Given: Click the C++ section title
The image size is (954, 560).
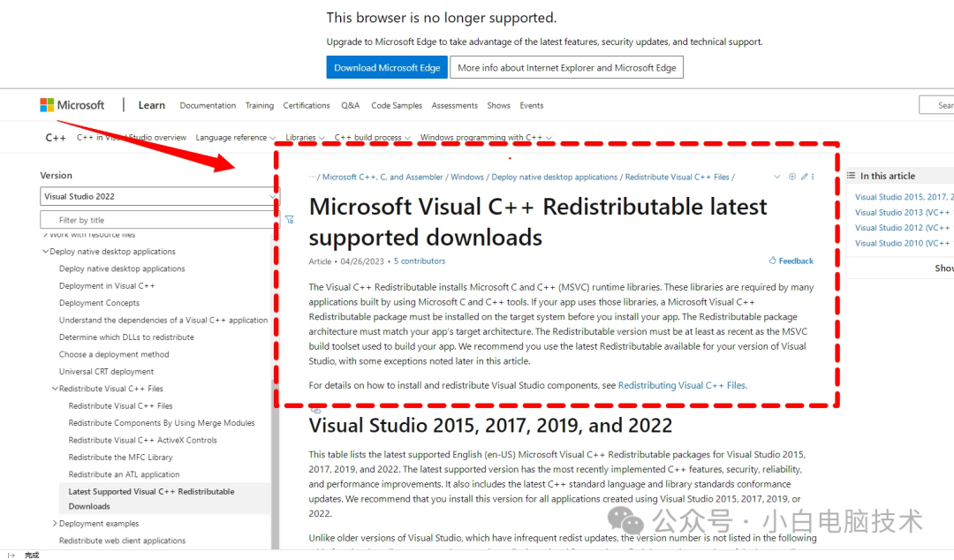Looking at the screenshot, I should point(56,138).
